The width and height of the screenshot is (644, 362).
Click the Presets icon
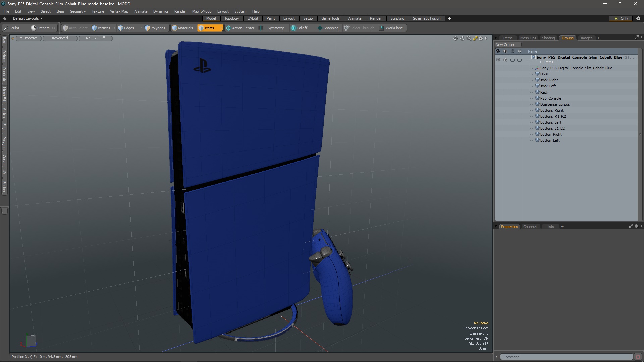point(34,28)
